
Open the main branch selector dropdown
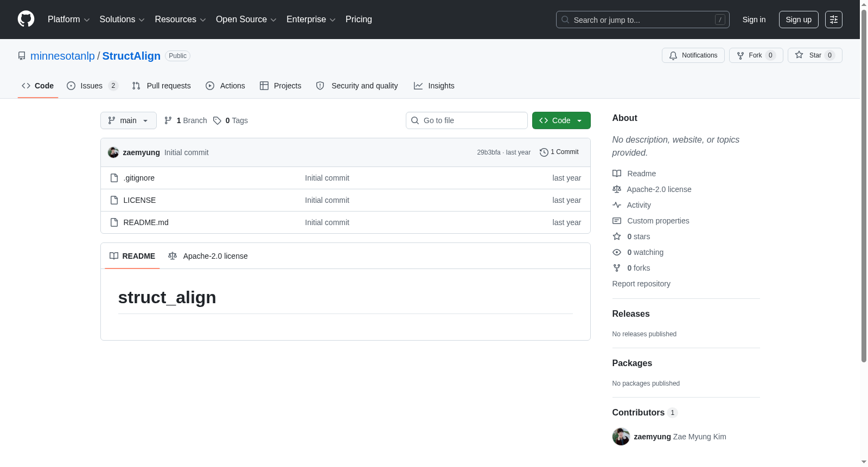[x=129, y=120]
